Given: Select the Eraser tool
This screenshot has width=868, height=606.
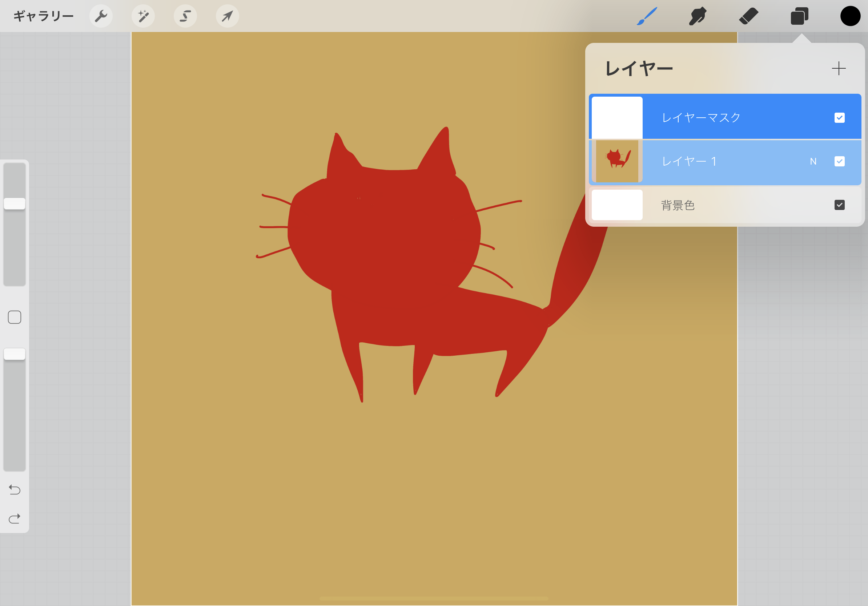Looking at the screenshot, I should click(x=748, y=16).
